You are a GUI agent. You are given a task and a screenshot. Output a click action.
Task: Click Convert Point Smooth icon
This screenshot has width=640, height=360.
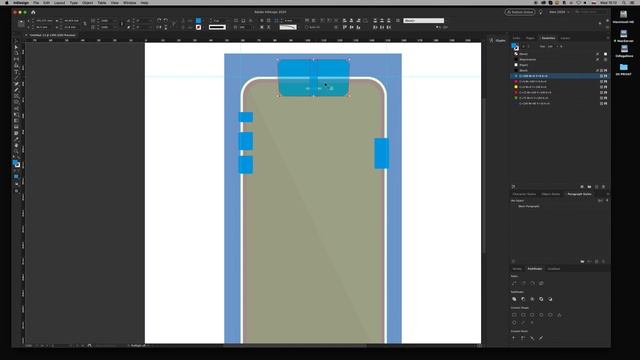[532, 338]
